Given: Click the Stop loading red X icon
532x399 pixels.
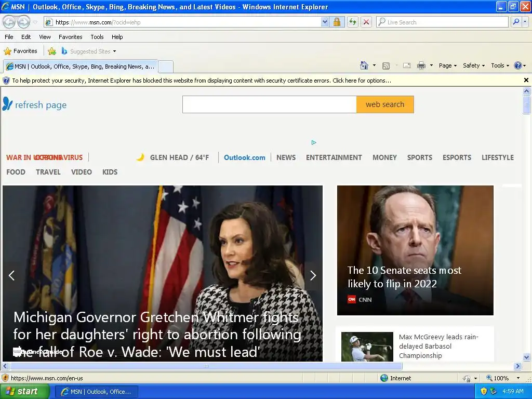Looking at the screenshot, I should click(x=366, y=22).
